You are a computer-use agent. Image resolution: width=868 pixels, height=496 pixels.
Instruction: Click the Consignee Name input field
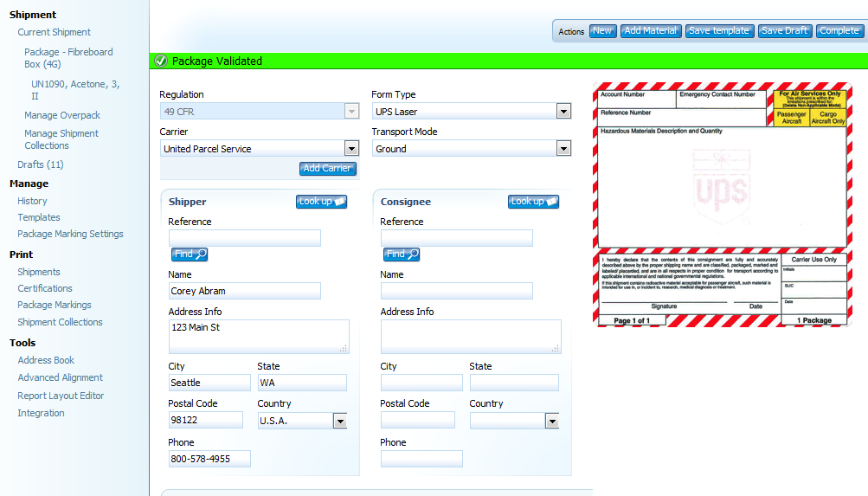(x=456, y=291)
